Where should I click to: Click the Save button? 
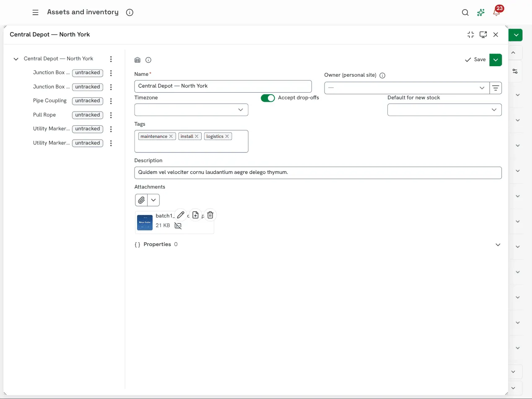point(475,60)
